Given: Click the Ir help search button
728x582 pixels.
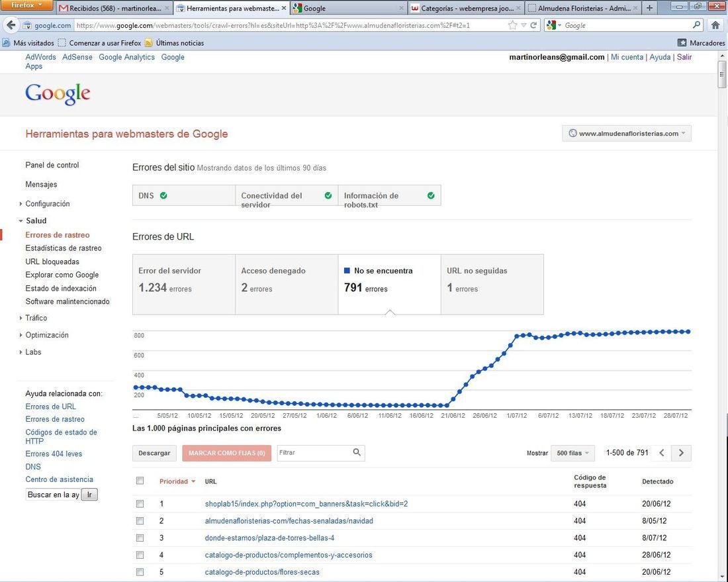Looking at the screenshot, I should pyautogui.click(x=89, y=495).
